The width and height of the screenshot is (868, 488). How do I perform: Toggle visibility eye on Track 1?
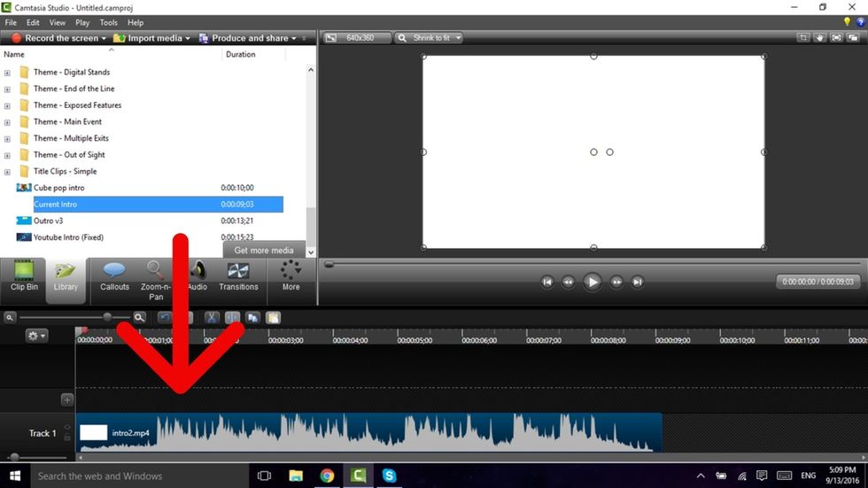point(67,427)
